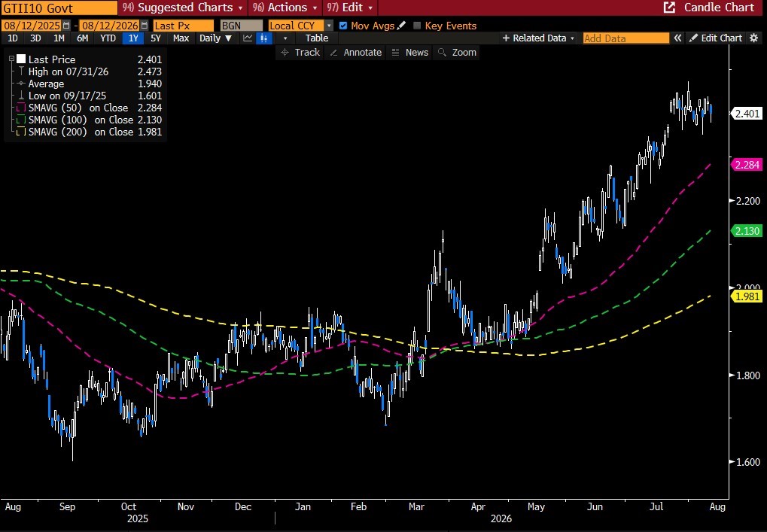Click the end date field 08/12/2026

110,26
